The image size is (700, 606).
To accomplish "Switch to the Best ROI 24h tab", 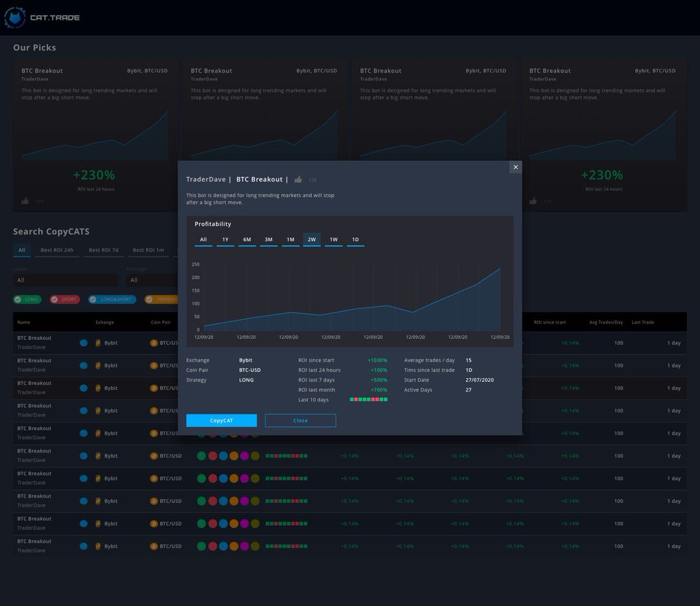I will [57, 250].
